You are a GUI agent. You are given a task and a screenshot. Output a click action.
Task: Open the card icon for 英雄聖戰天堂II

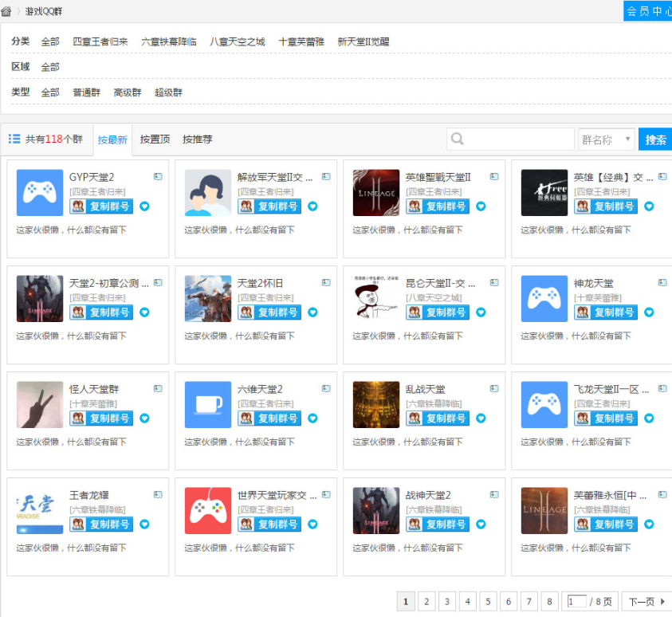(494, 176)
